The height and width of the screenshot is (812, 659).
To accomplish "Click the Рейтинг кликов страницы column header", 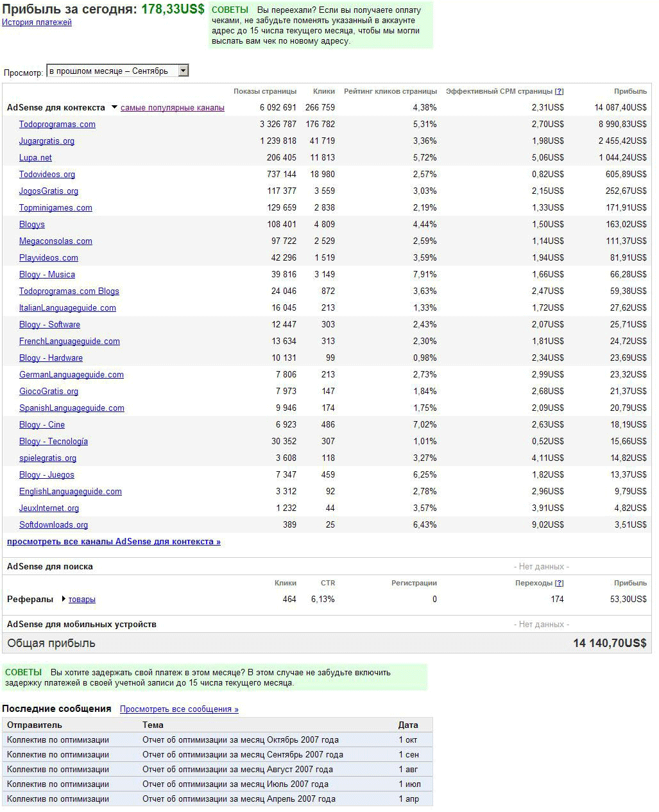I will tap(390, 91).
